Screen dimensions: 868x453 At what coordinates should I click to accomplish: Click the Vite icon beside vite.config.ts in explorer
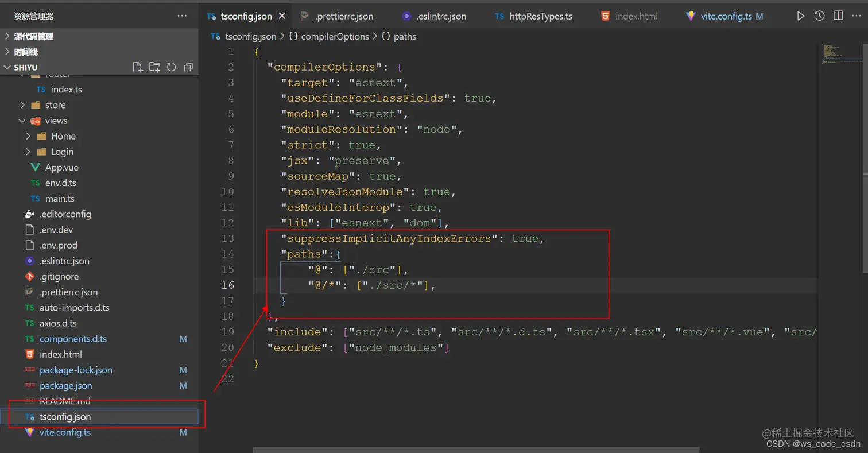pos(30,432)
